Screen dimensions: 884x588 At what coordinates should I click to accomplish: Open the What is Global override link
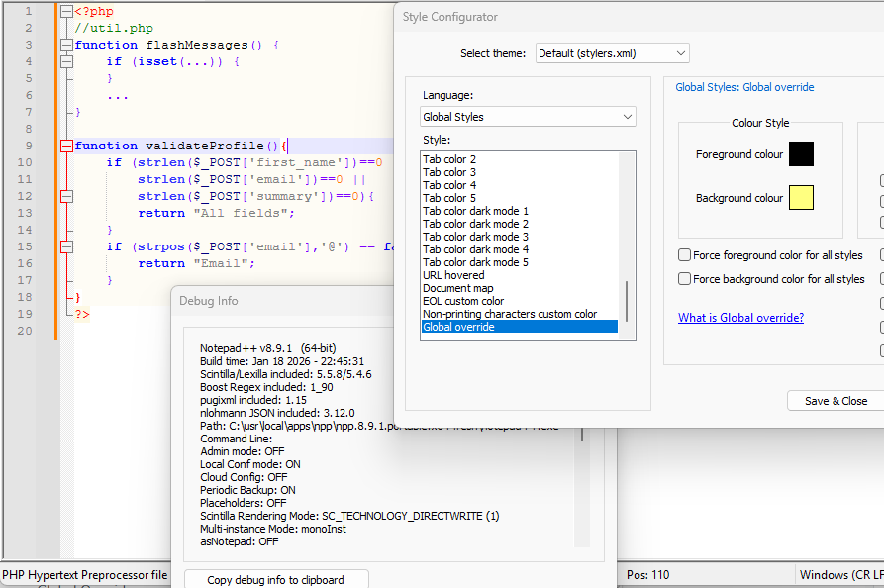pos(740,318)
